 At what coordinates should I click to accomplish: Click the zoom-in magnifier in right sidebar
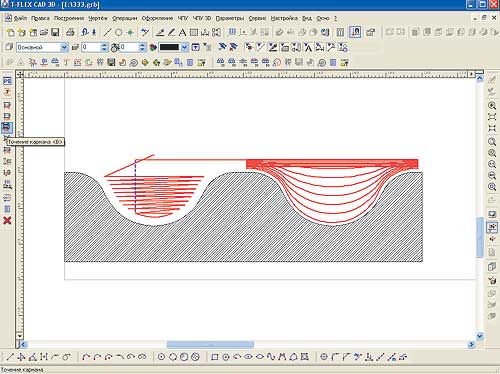492,106
